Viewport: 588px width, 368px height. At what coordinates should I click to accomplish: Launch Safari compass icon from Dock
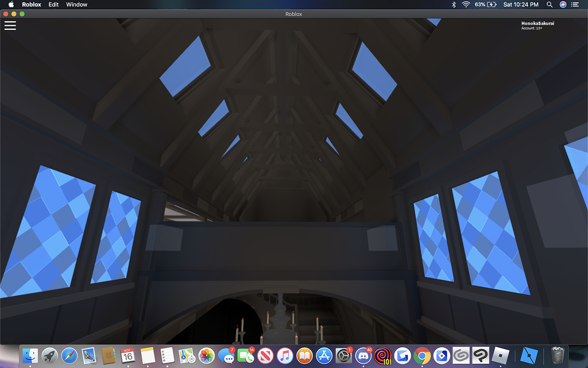coord(69,355)
